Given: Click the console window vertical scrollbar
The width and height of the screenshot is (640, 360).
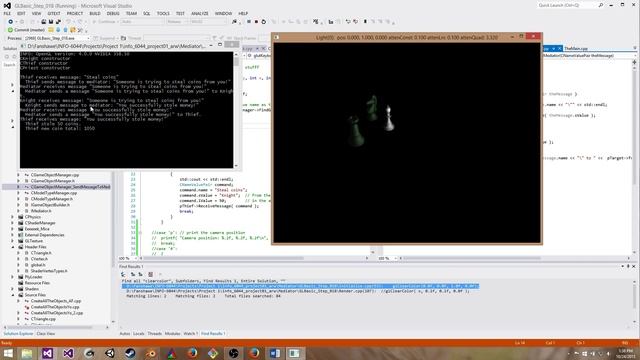Looking at the screenshot, I should 236,110.
